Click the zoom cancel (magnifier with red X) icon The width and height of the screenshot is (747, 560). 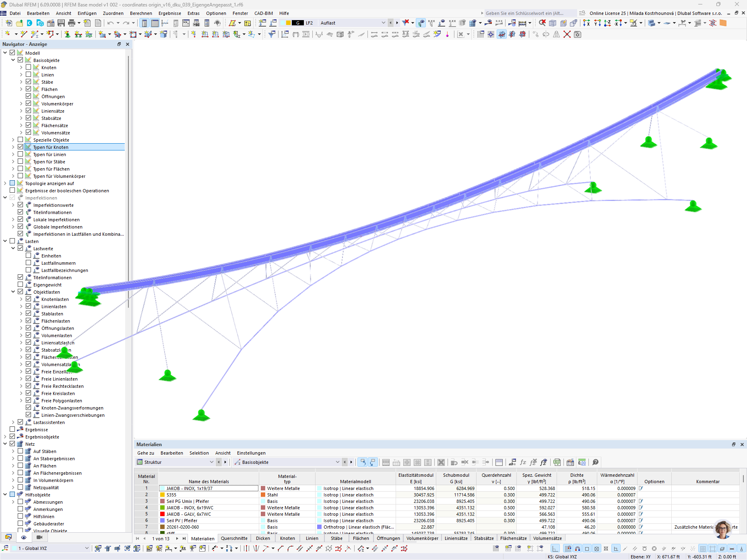(x=542, y=23)
